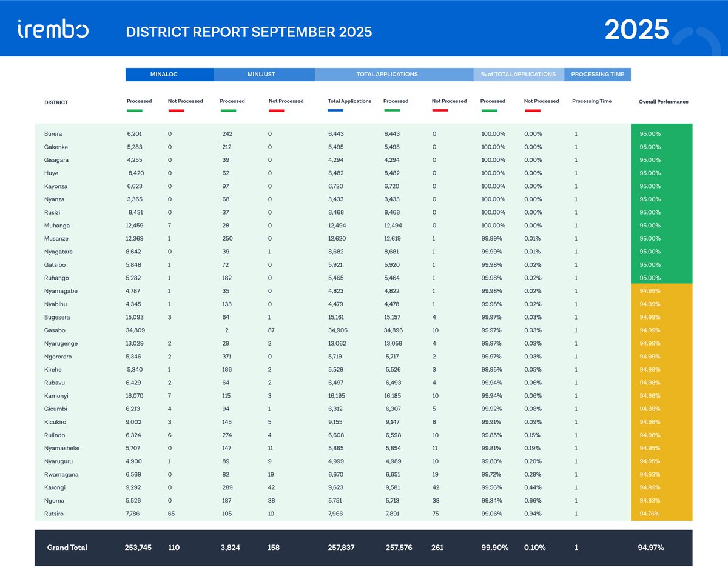This screenshot has width=728, height=576.
Task: Click the DISTRICT REPORT SEPTEMBER 2025 title
Action: pos(249,32)
